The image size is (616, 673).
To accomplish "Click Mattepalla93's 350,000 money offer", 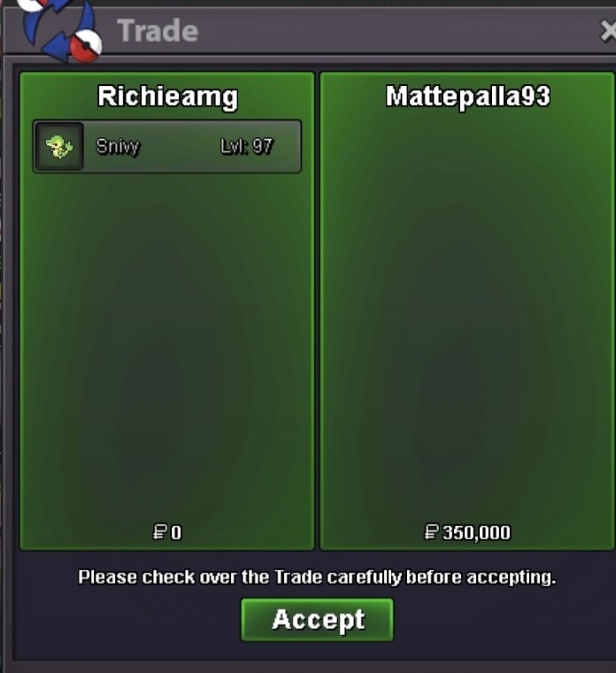I will (476, 533).
